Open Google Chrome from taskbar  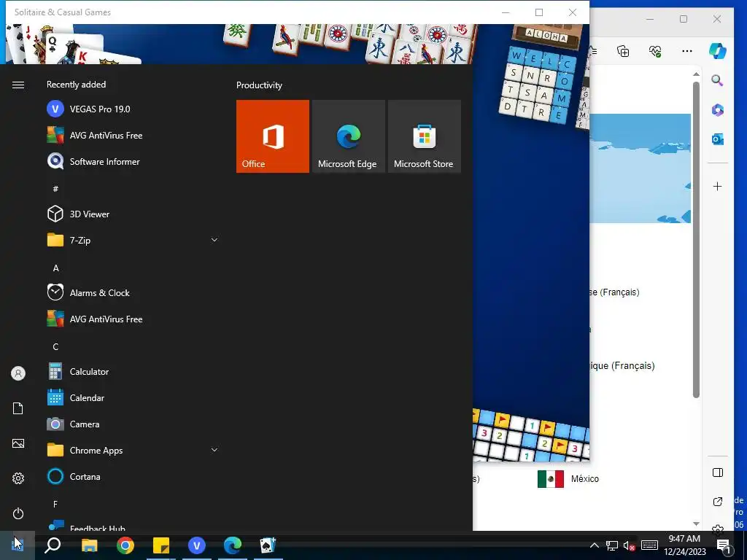[125, 545]
